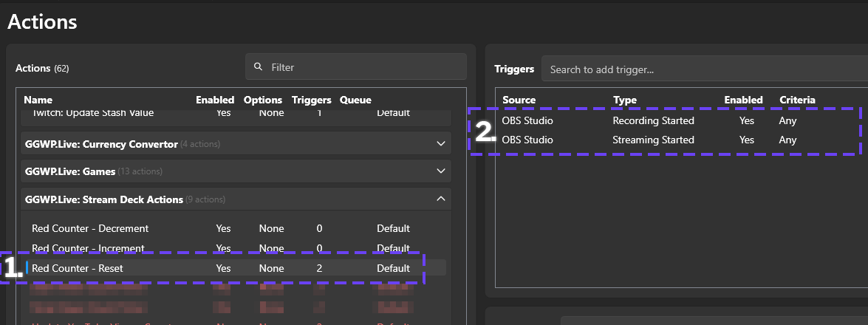Select the OBS Studio Recording Started trigger

[x=653, y=120]
